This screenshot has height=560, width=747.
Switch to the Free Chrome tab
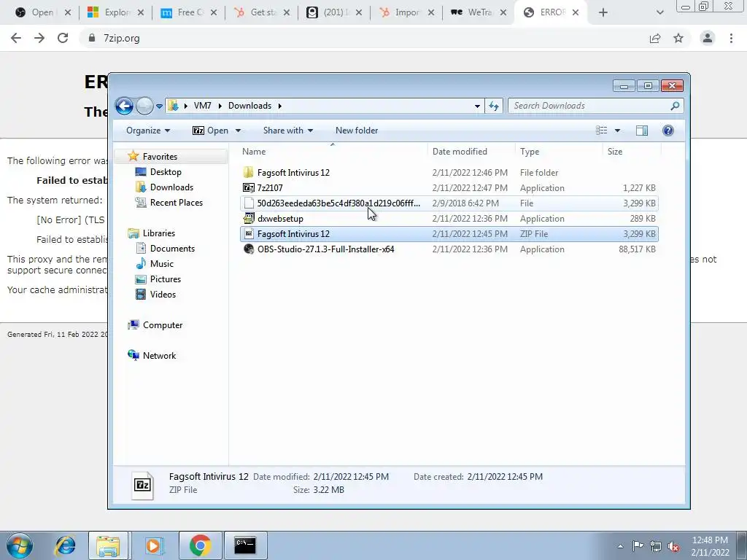click(x=187, y=12)
